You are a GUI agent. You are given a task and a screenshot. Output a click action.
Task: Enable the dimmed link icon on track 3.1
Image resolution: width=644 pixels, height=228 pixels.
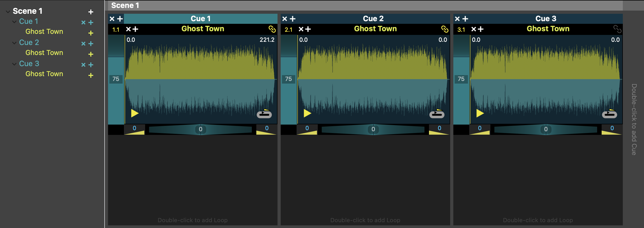click(x=618, y=29)
